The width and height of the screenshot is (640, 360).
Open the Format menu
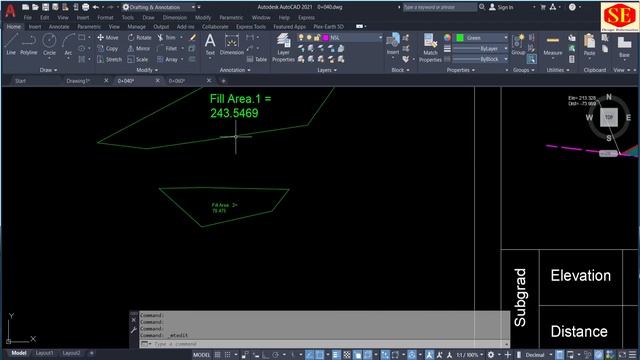tap(105, 18)
